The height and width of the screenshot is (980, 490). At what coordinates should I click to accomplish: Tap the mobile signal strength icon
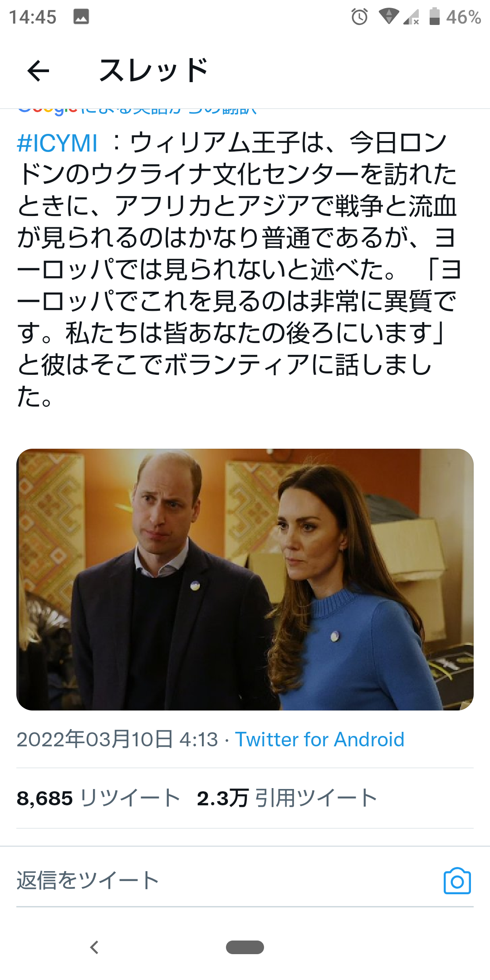click(x=411, y=17)
